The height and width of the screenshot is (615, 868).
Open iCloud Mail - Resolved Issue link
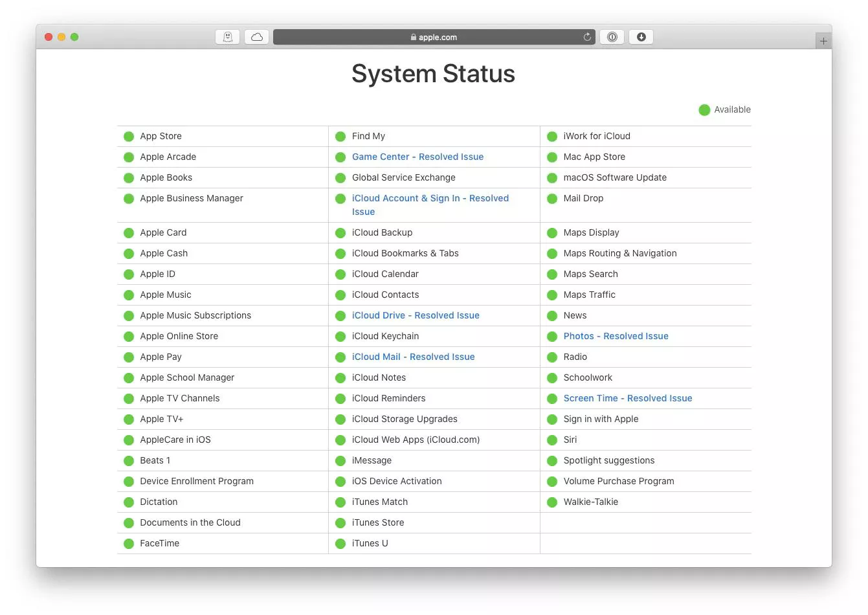pyautogui.click(x=413, y=357)
